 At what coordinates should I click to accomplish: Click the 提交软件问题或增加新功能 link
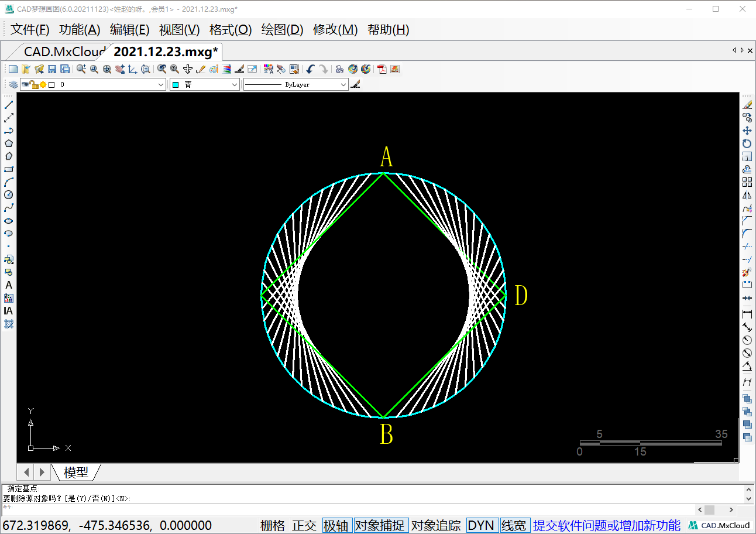pos(607,525)
